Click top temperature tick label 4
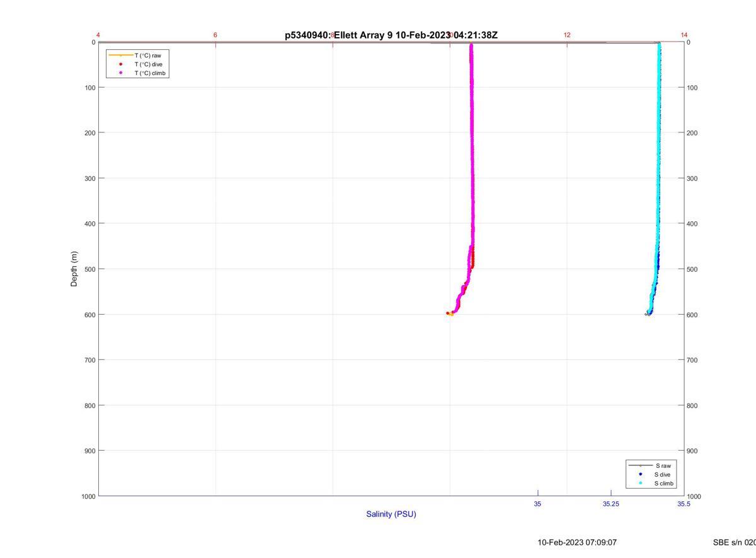 98,35
